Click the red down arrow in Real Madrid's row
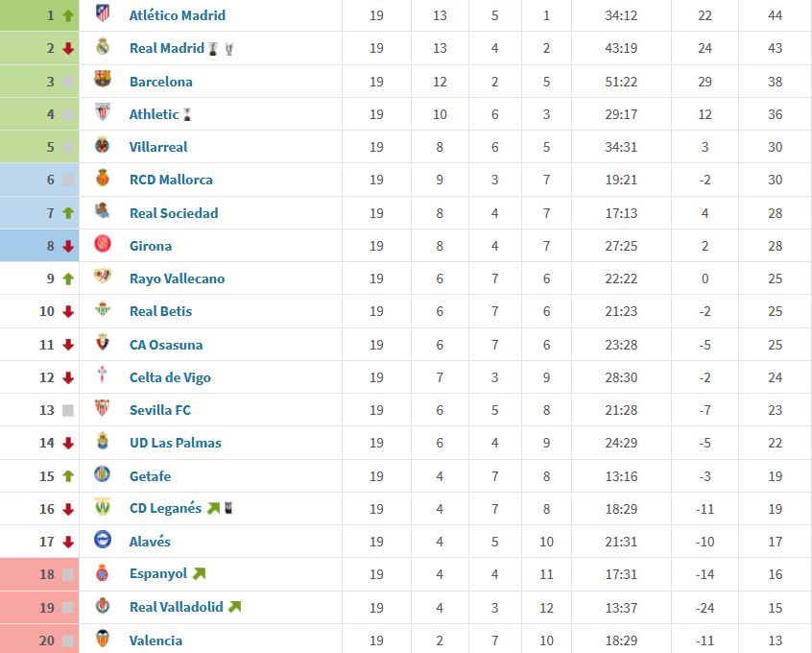The height and width of the screenshot is (653, 812). click(68, 48)
